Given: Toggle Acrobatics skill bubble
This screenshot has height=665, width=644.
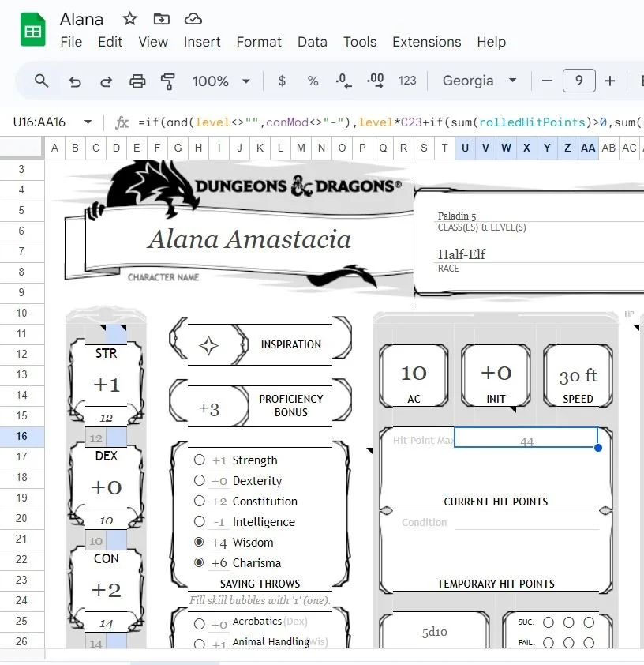Looking at the screenshot, I should (199, 624).
